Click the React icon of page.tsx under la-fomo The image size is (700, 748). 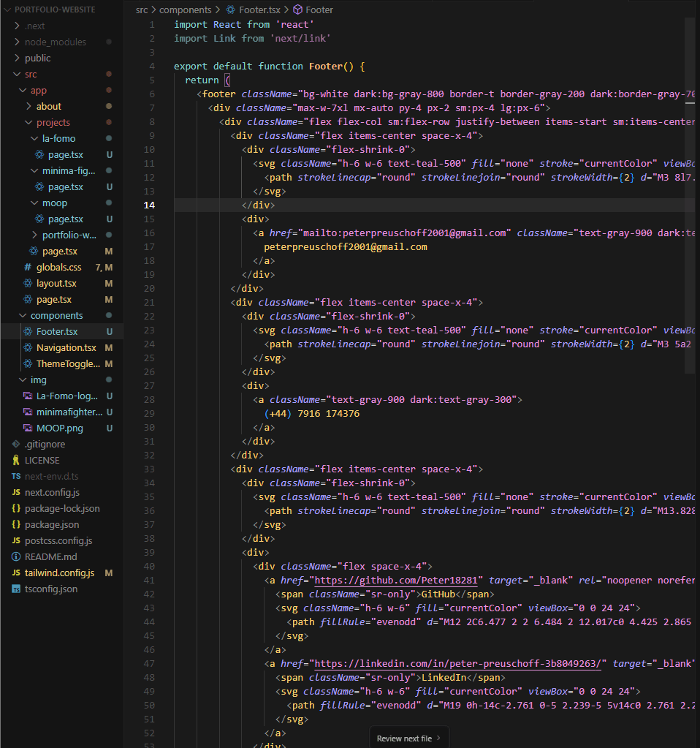39,154
